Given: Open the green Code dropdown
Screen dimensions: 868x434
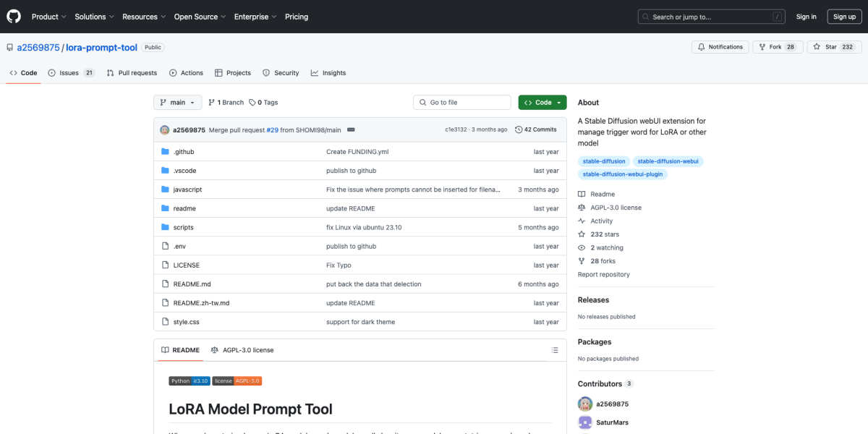Looking at the screenshot, I should click(x=542, y=102).
